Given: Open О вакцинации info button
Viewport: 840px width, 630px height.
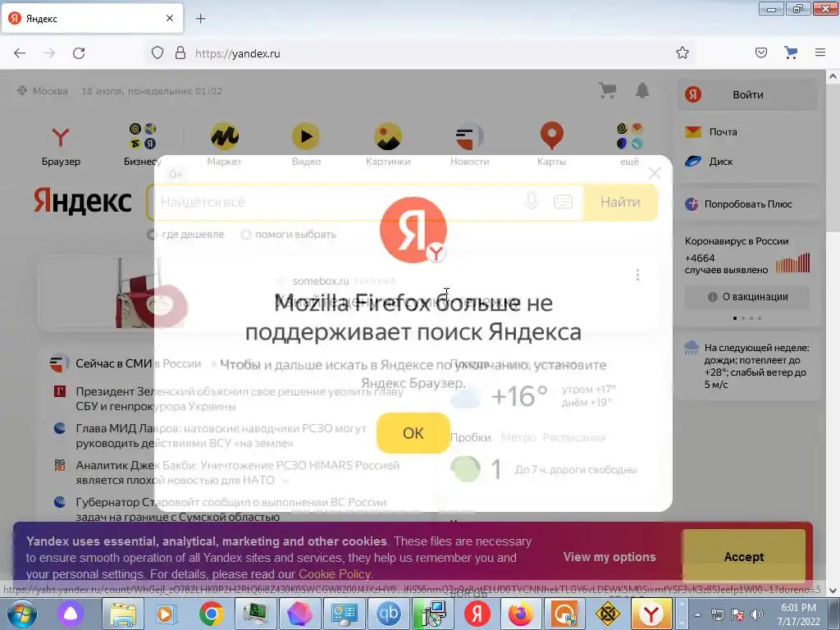Looking at the screenshot, I should [746, 297].
